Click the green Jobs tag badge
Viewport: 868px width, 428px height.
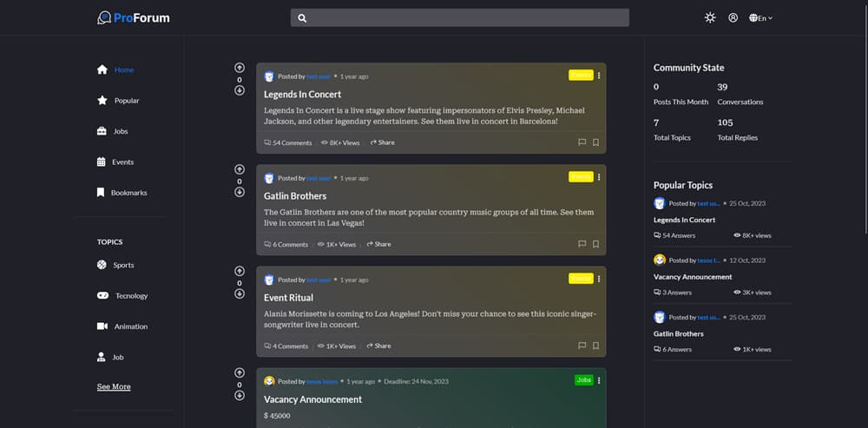pos(584,380)
